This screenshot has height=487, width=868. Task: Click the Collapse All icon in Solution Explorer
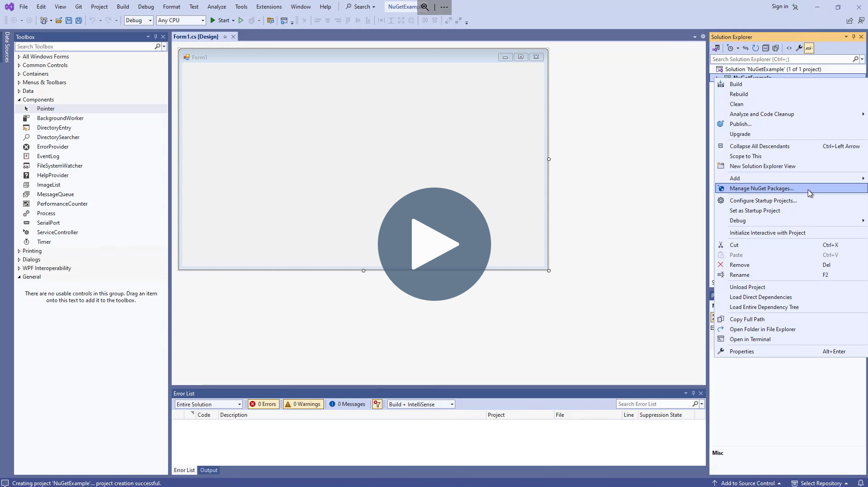(766, 48)
